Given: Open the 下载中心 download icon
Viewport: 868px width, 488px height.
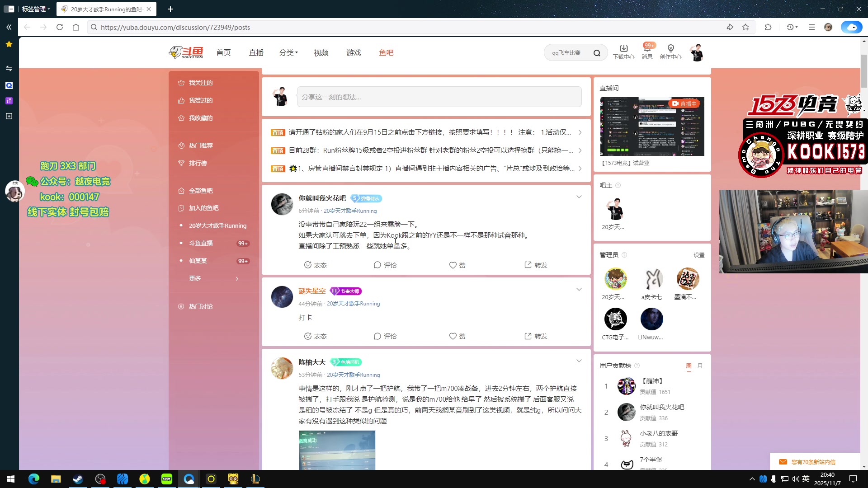Looking at the screenshot, I should 623,49.
